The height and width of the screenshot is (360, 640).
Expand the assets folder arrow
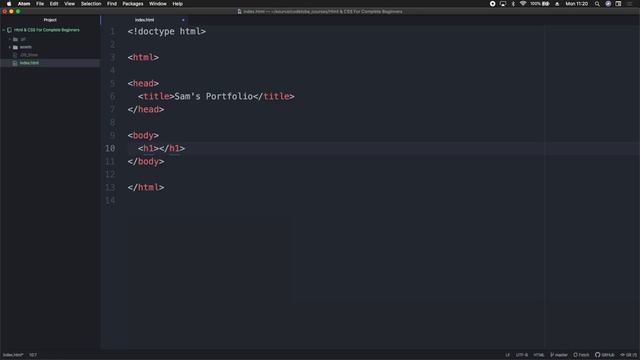[10, 47]
